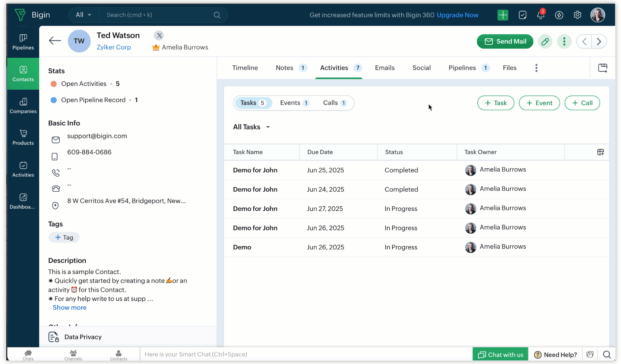Open the settings gear

point(577,15)
